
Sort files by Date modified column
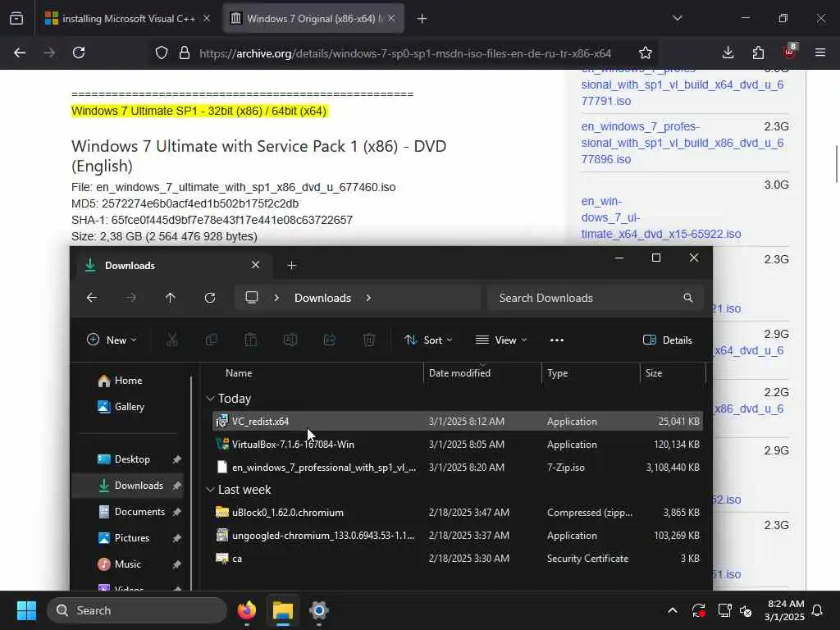coord(482,373)
